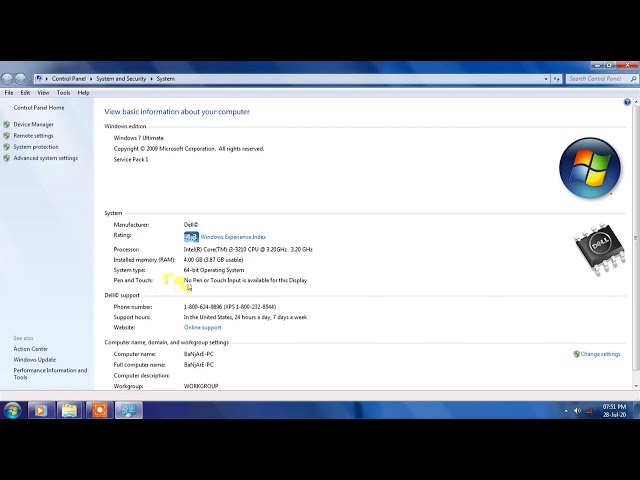Click the volume speaker tray icon
Viewport: 640px width, 480px height.
pyautogui.click(x=577, y=411)
